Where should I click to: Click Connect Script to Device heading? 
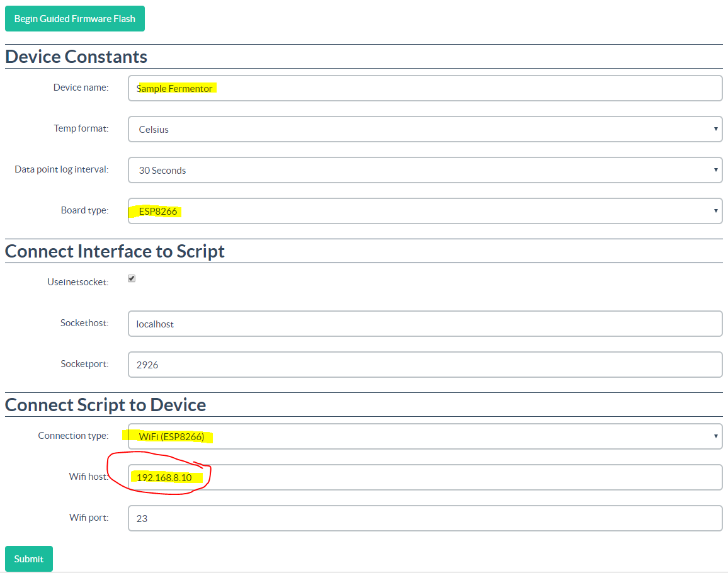coord(105,405)
